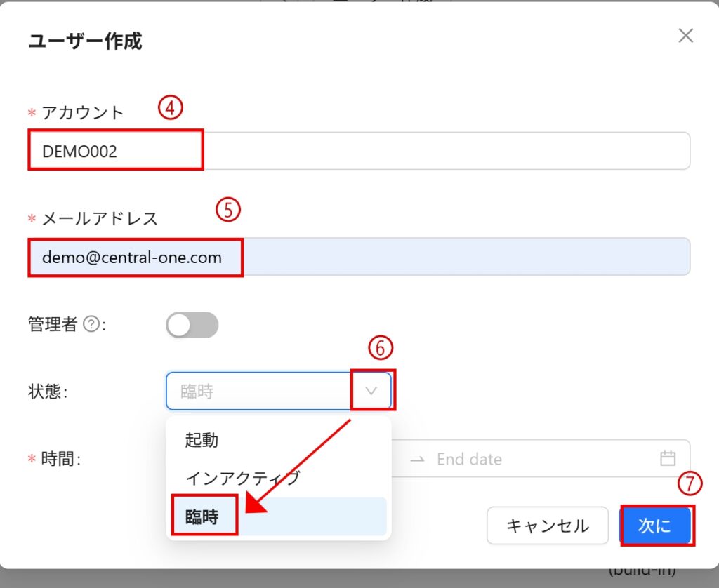Enable the 管理者 toggle switch

(x=192, y=325)
